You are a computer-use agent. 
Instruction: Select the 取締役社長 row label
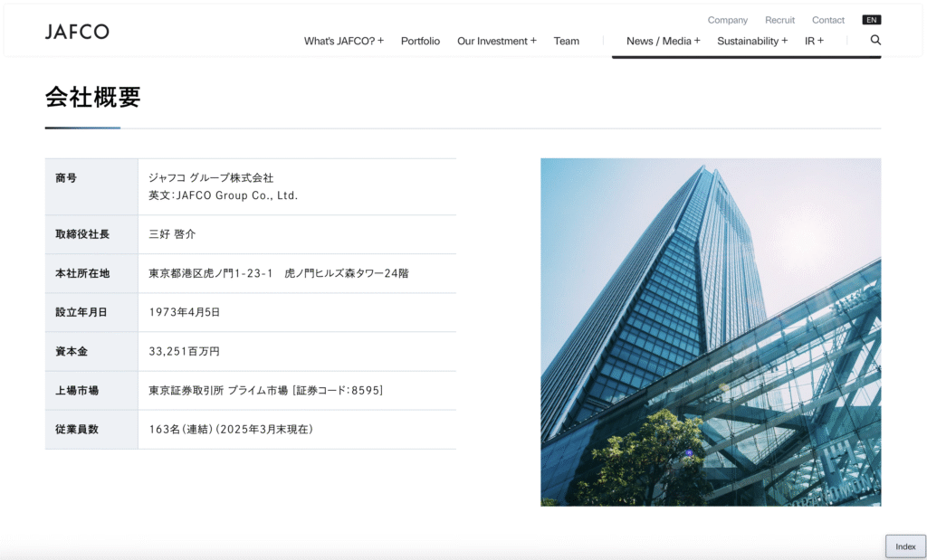(x=82, y=234)
